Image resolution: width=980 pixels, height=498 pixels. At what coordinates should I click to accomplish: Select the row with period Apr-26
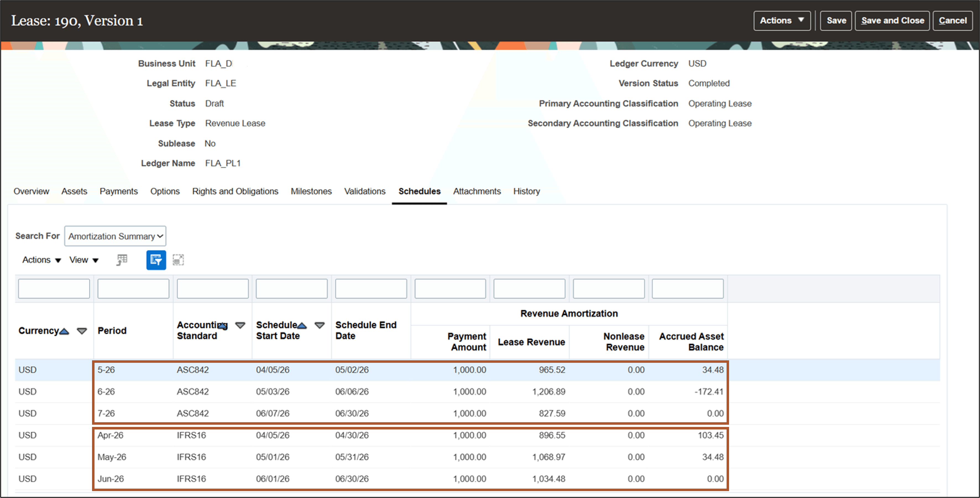[477, 435]
